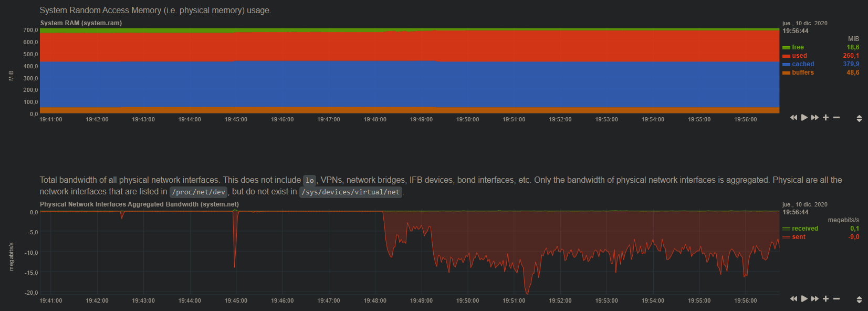Pan the System RAM chart left (rewind)
Image resolution: width=868 pixels, height=311 pixels.
[x=793, y=118]
